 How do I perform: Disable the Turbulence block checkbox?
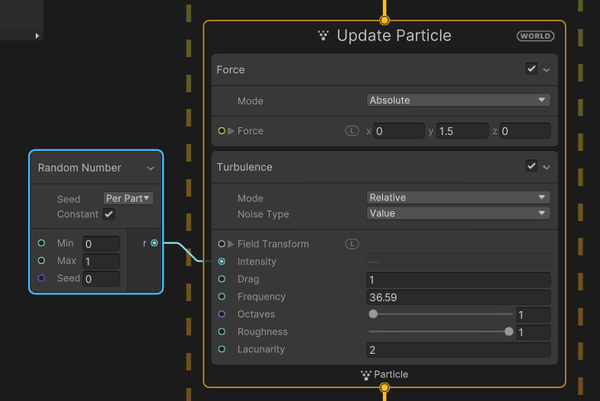(531, 166)
